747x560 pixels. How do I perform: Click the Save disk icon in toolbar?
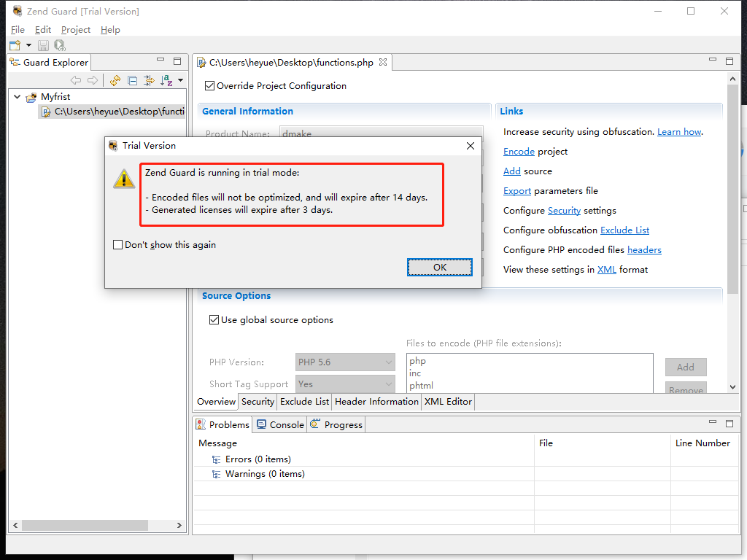[x=43, y=45]
